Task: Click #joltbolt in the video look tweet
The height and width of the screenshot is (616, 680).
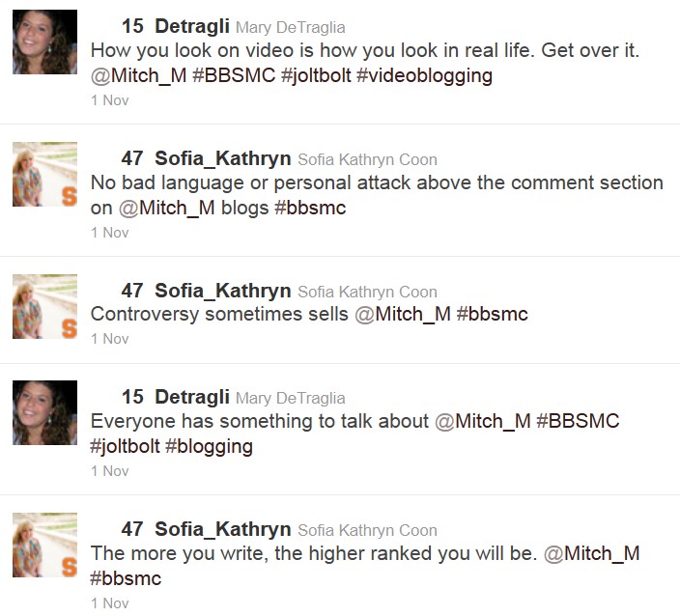Action: tap(316, 75)
